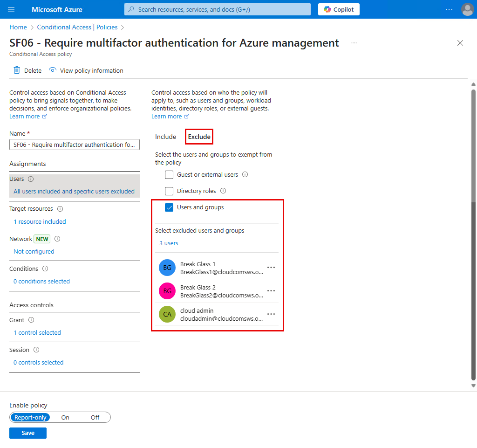The width and height of the screenshot is (477, 448).
Task: Click the scrollbar down arrow
Action: click(473, 386)
